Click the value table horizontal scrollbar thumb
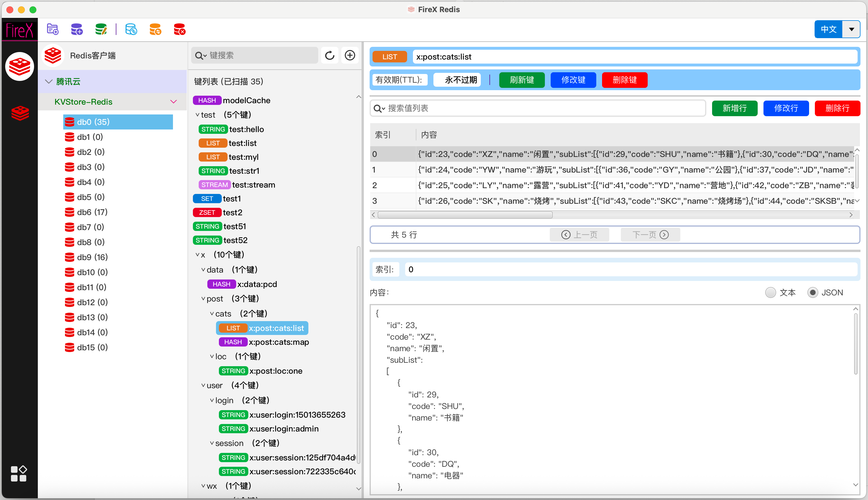The width and height of the screenshot is (868, 500). [465, 215]
